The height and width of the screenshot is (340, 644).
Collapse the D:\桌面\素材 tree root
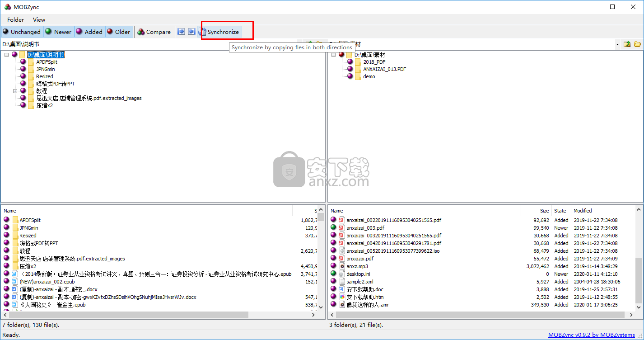coord(333,55)
